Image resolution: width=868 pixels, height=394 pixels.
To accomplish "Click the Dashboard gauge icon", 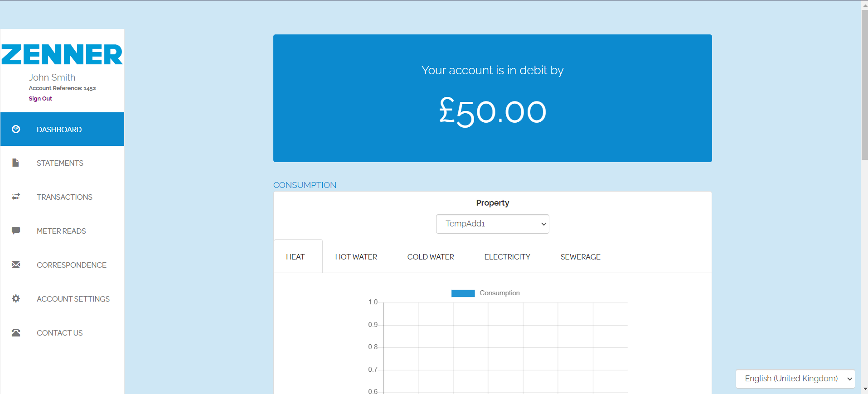I will tap(16, 129).
